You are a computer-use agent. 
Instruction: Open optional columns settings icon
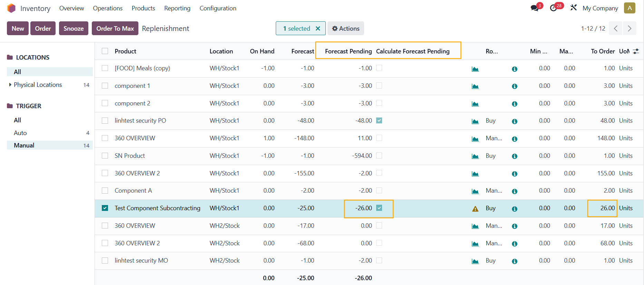(x=636, y=51)
